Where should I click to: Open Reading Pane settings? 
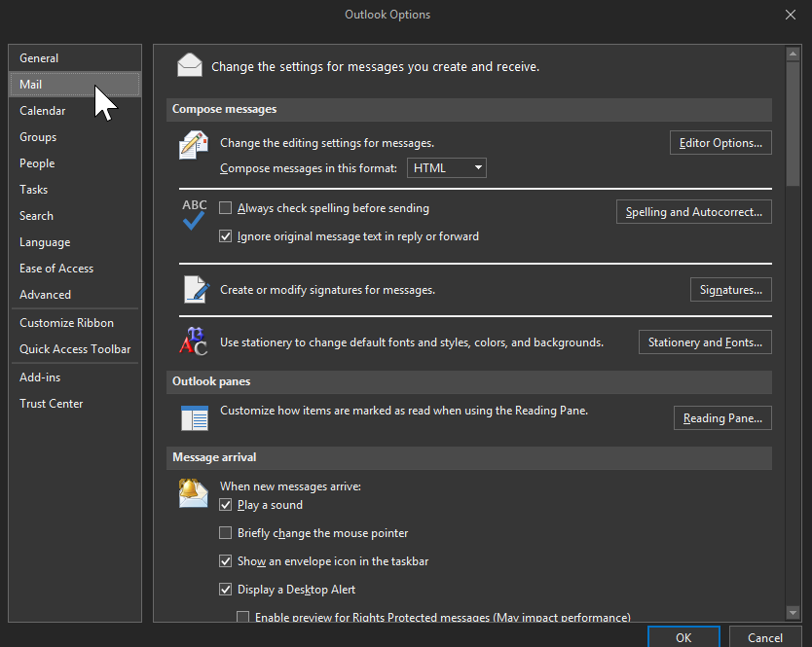point(722,418)
